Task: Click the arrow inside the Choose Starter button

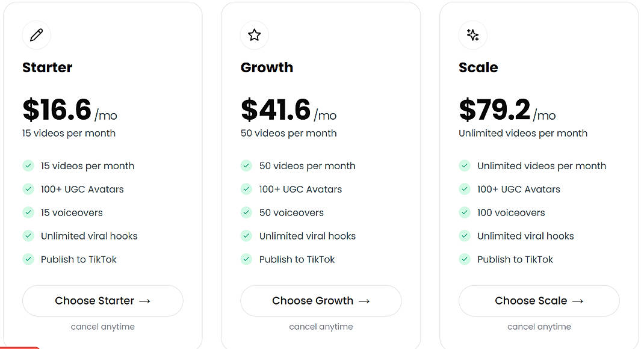Action: coord(146,301)
